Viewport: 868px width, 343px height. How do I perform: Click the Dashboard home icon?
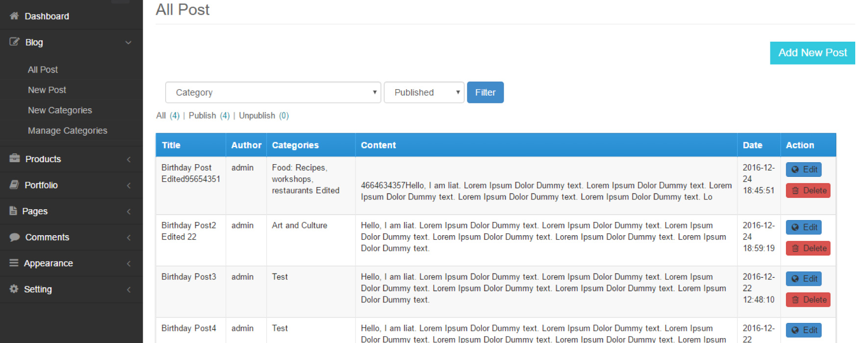pyautogui.click(x=14, y=16)
